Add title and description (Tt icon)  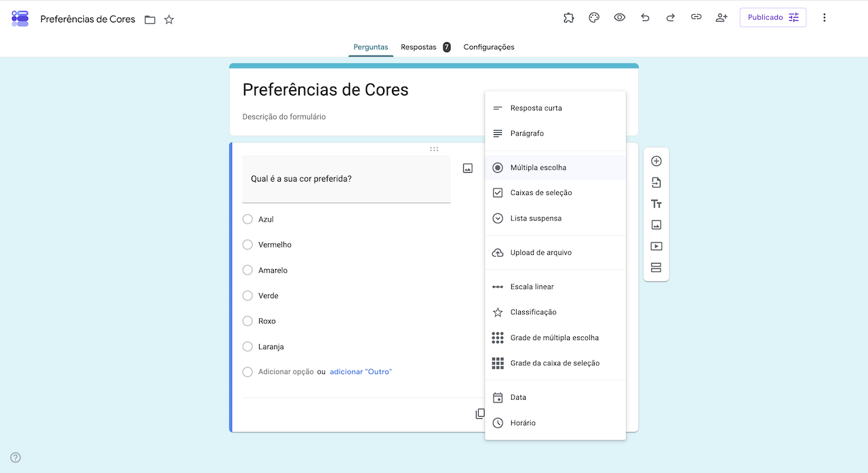pos(656,204)
